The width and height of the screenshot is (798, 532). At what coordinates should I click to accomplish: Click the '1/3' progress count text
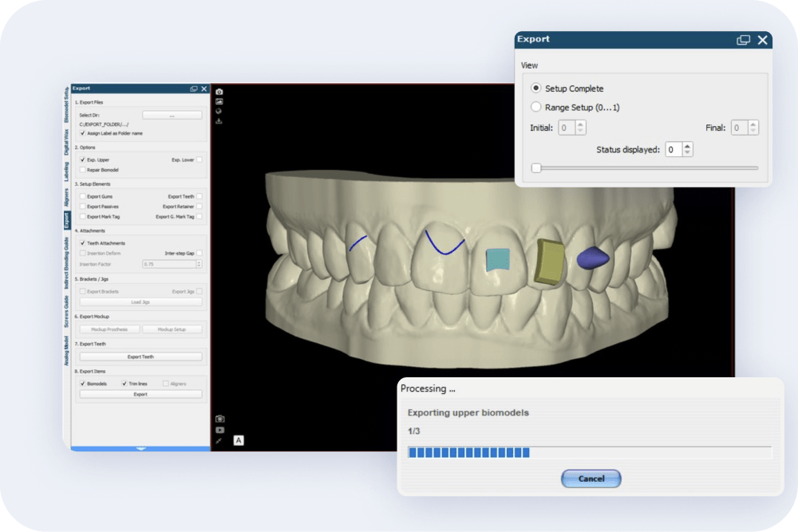point(413,432)
